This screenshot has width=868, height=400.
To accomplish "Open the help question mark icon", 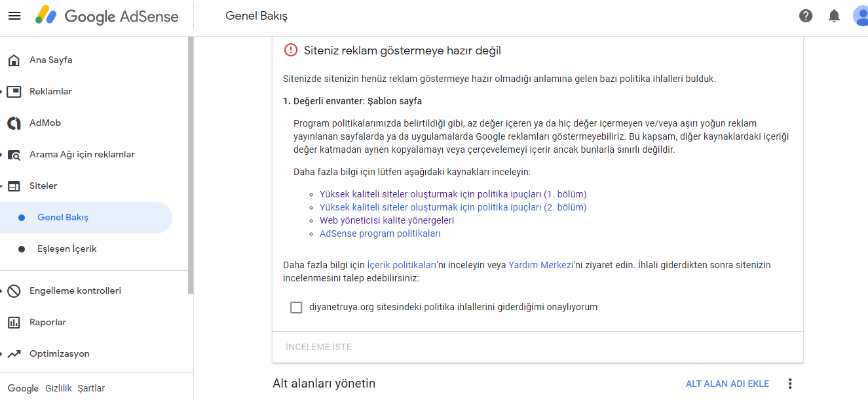I will pyautogui.click(x=806, y=16).
